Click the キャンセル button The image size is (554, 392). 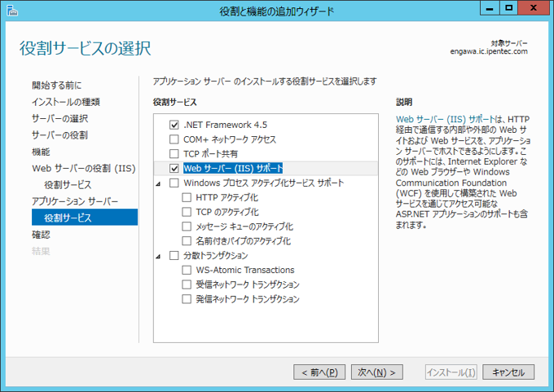click(x=508, y=372)
